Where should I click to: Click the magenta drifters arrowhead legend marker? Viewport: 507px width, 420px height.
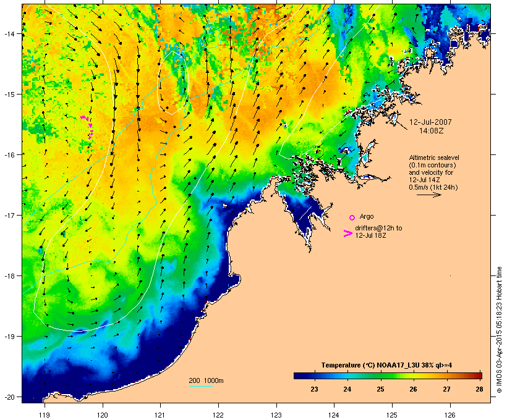coord(348,233)
